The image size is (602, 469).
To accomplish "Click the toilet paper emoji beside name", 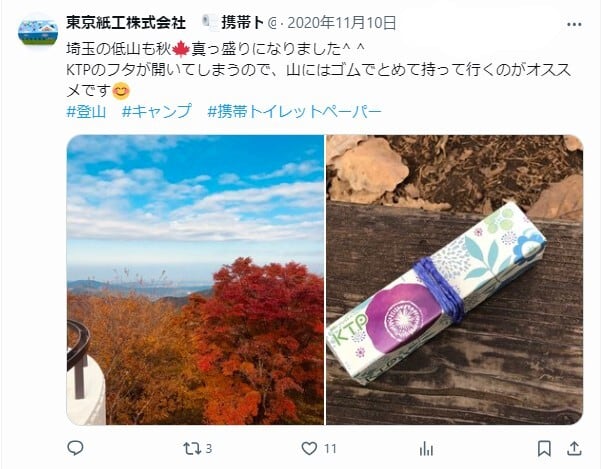I will 210,23.
